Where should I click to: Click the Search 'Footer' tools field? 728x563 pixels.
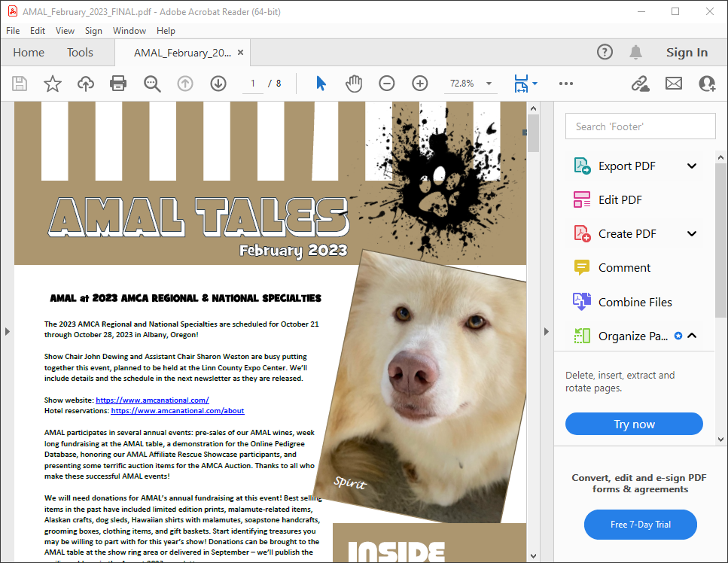pos(640,126)
